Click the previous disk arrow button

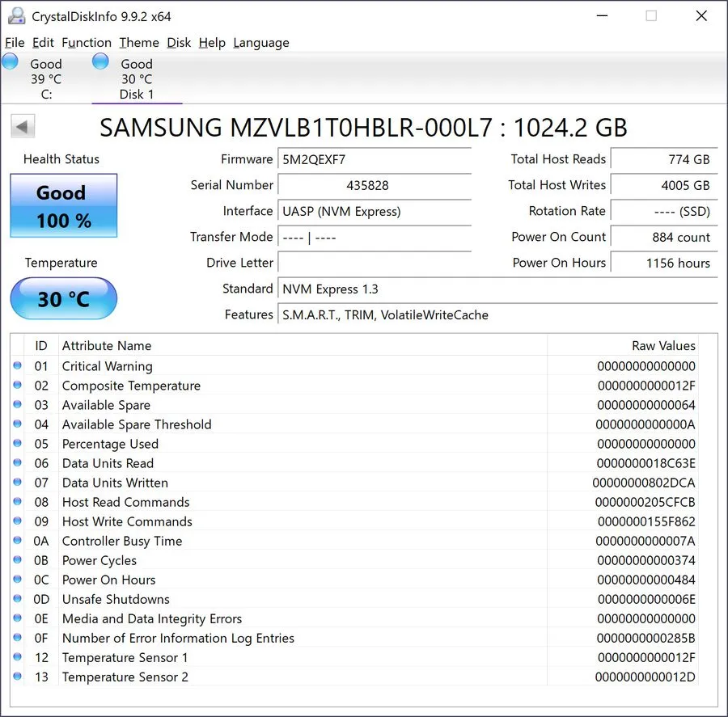(x=23, y=126)
